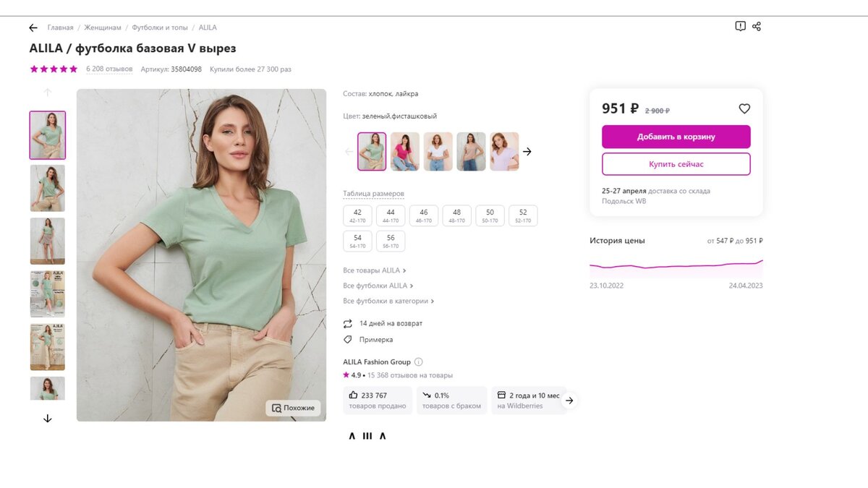
Task: Open the report complaint icon
Action: point(740,26)
